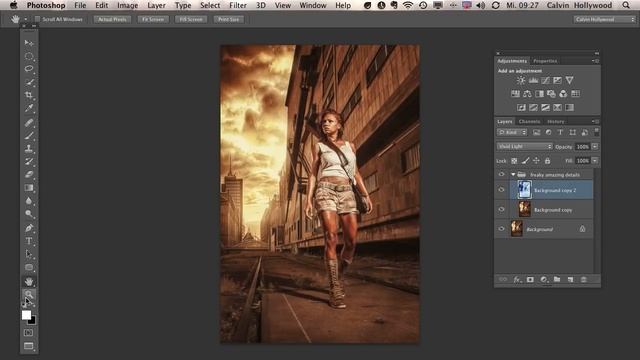
Task: Select the Path Selection tool
Action: click(x=29, y=254)
